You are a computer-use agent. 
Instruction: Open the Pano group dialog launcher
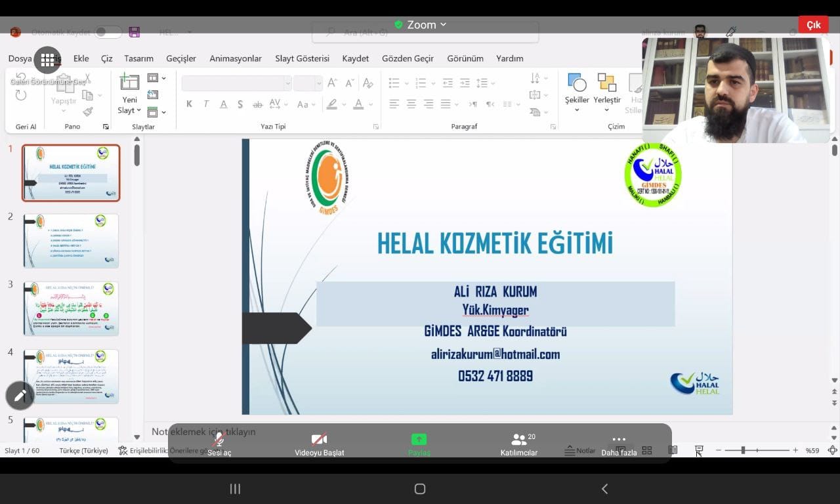point(106,126)
